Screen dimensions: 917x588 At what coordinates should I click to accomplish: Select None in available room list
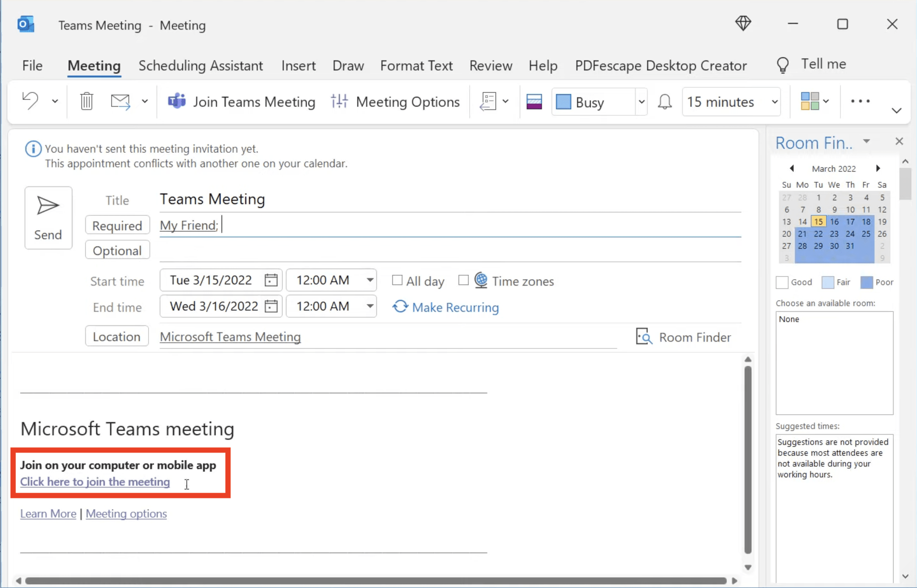click(x=789, y=319)
